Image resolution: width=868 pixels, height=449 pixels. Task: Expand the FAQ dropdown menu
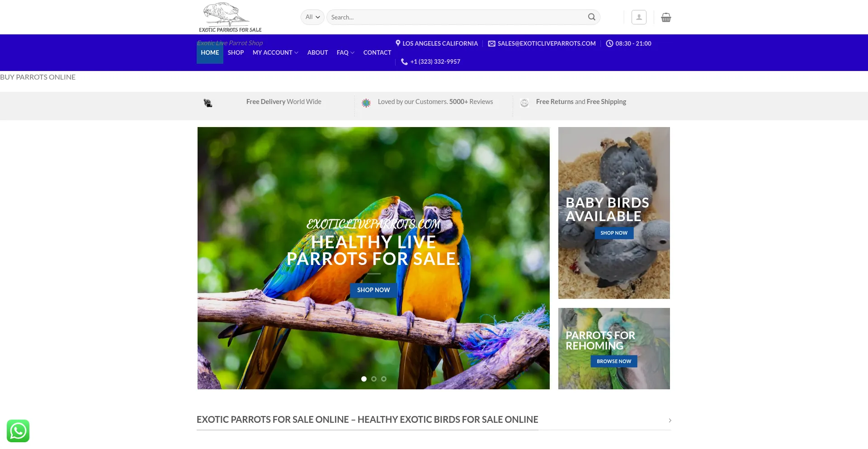[x=345, y=52]
